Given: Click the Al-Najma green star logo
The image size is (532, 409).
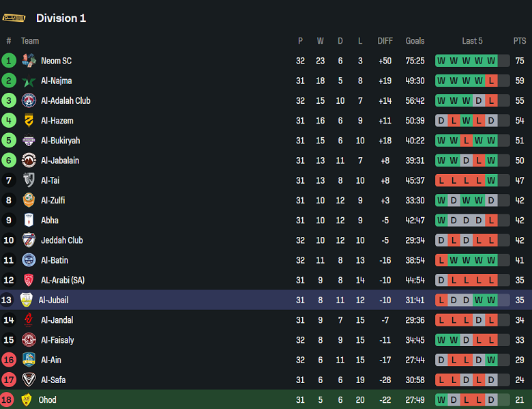Looking at the screenshot, I should point(29,81).
